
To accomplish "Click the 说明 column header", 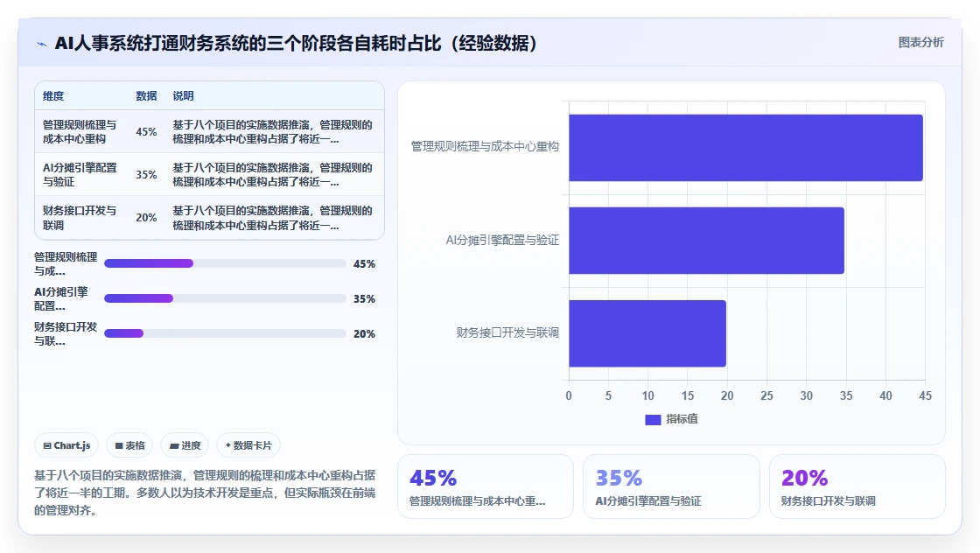I will coord(183,96).
